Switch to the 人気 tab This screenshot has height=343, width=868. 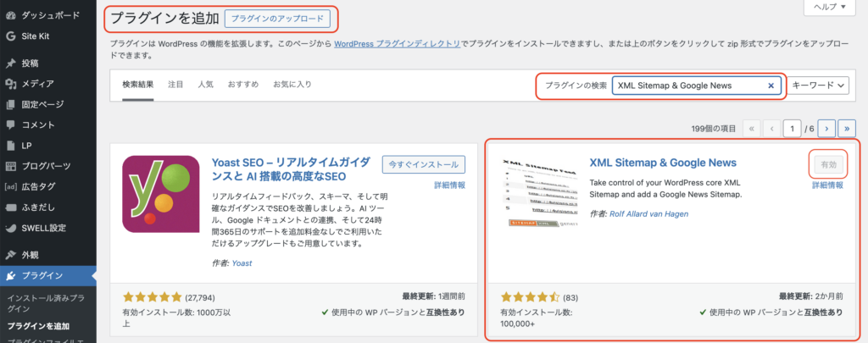click(x=206, y=85)
